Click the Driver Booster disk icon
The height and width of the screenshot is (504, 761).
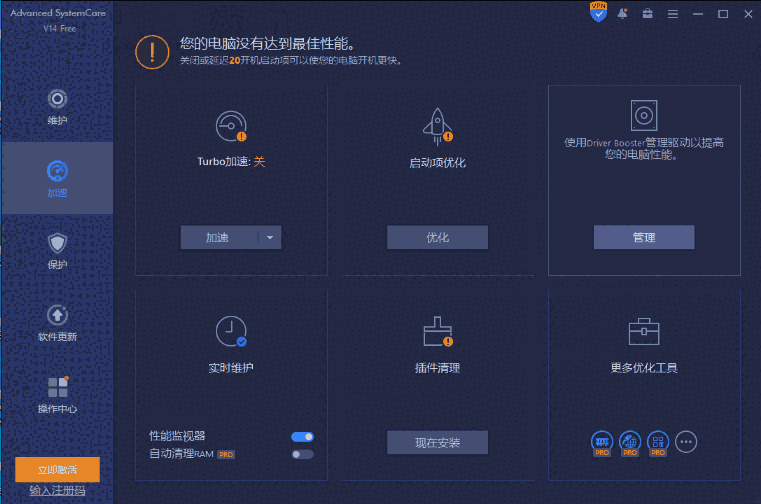pos(644,116)
